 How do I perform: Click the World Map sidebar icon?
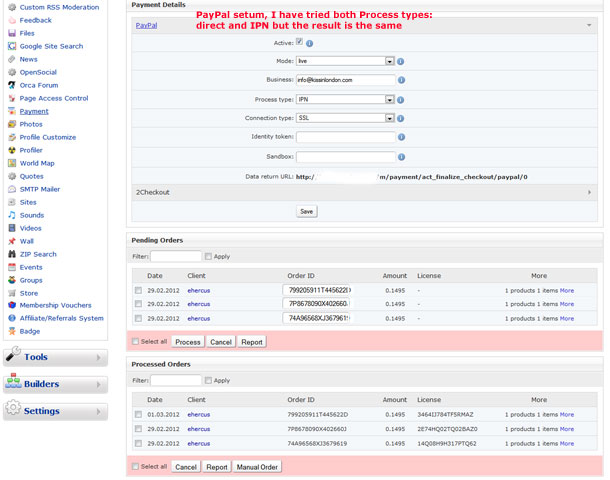(x=12, y=163)
